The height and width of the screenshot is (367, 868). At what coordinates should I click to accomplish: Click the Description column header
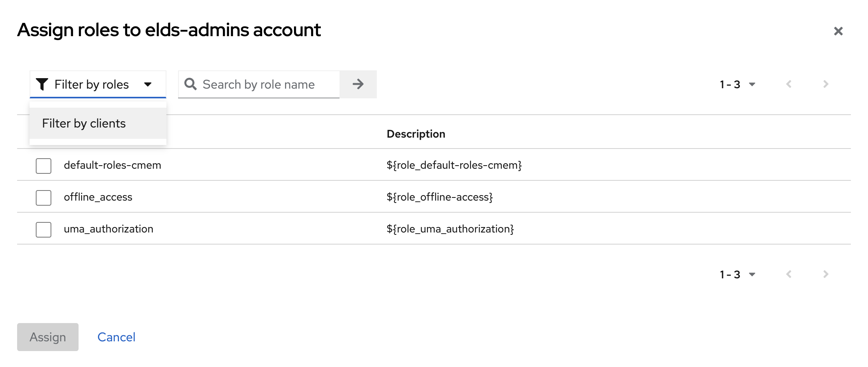(416, 134)
